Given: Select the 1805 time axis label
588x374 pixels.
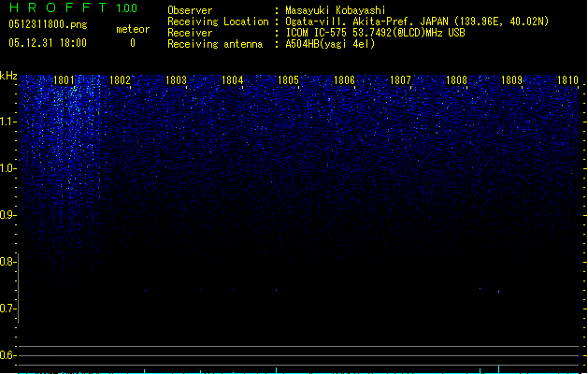Looking at the screenshot, I should coord(288,79).
